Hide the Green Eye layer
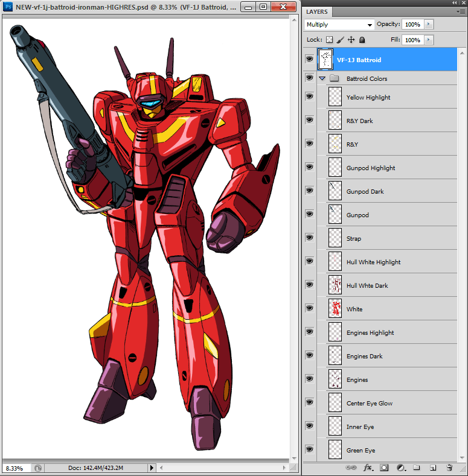The image size is (468, 476). pos(309,449)
